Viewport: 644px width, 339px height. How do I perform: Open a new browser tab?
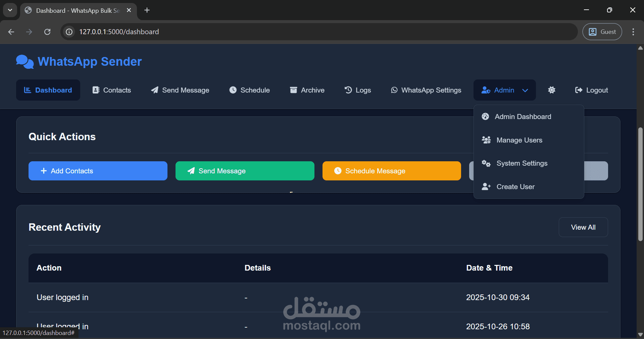point(147,10)
